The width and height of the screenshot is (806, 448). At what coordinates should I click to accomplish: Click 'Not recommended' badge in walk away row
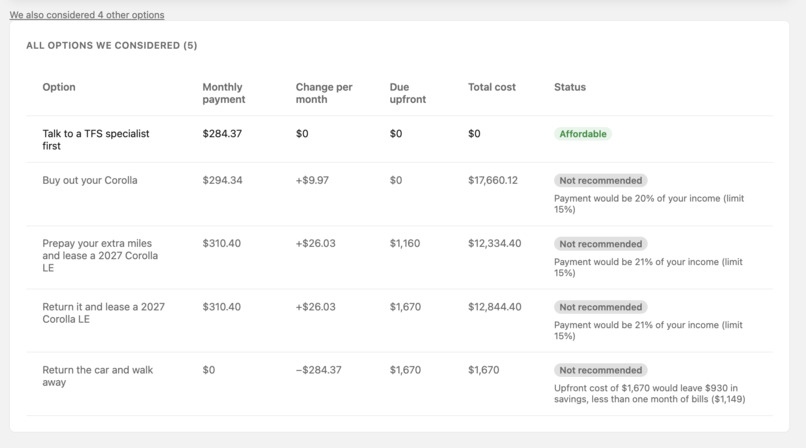click(600, 370)
